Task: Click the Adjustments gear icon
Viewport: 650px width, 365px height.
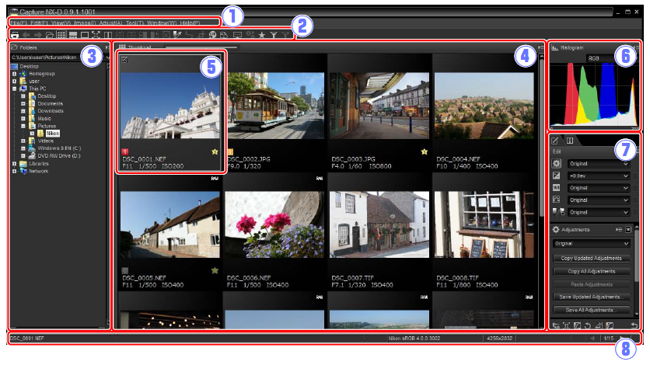Action: (x=556, y=229)
